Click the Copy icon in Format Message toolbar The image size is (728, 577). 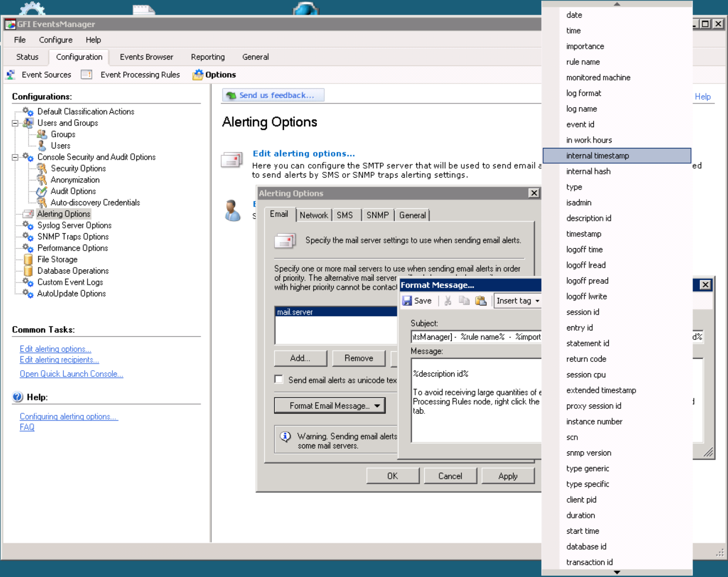click(464, 301)
